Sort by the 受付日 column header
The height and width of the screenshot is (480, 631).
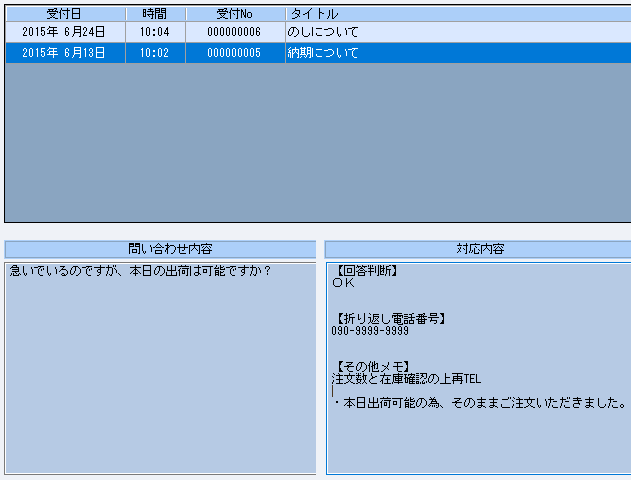(65, 14)
